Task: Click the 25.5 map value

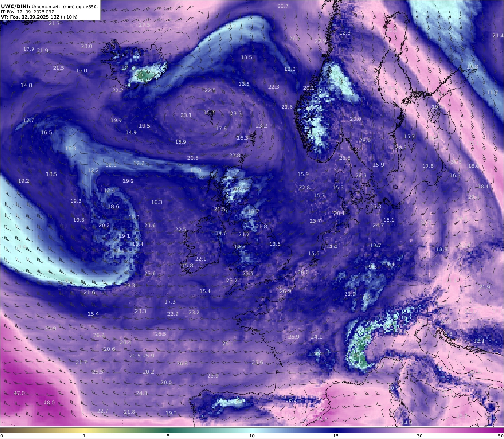Action: click(x=98, y=372)
